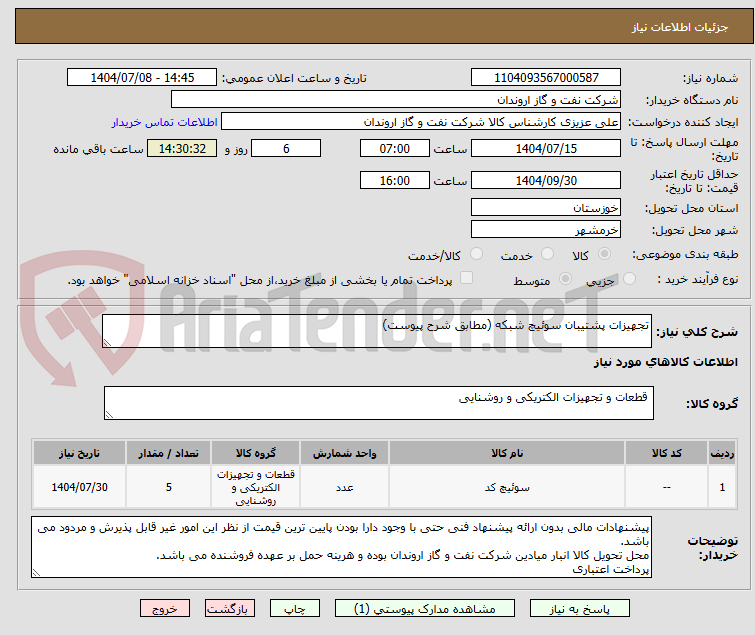Viewport: 755px width, 635px height.
Task: Click the ایجاد کننده درخواست field
Action: click(421, 122)
